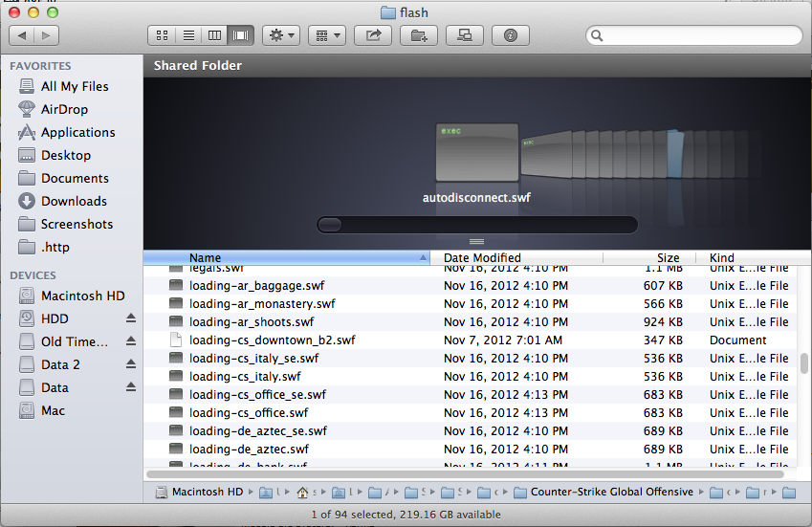Sort by Date Modified column header
Image resolution: width=812 pixels, height=527 pixels.
click(516, 257)
